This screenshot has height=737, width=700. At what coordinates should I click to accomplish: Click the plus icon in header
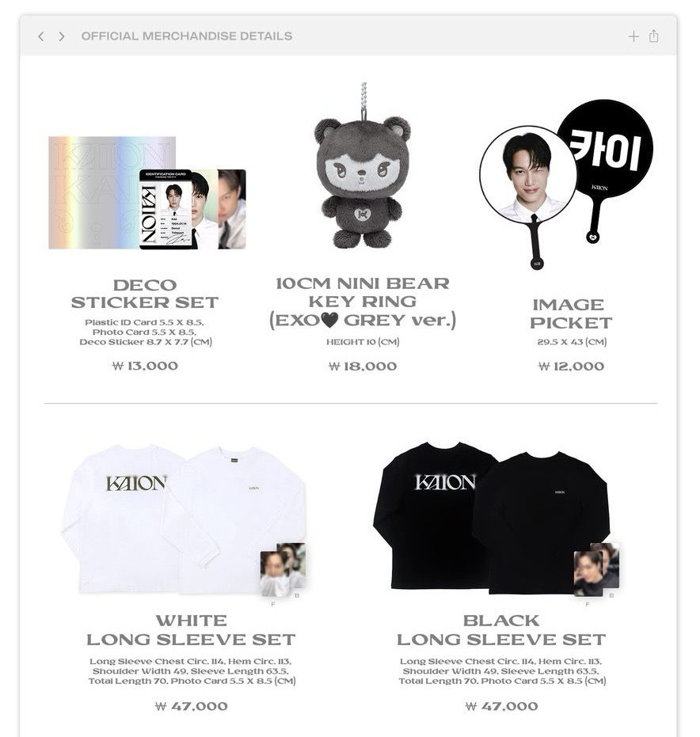pyautogui.click(x=633, y=36)
